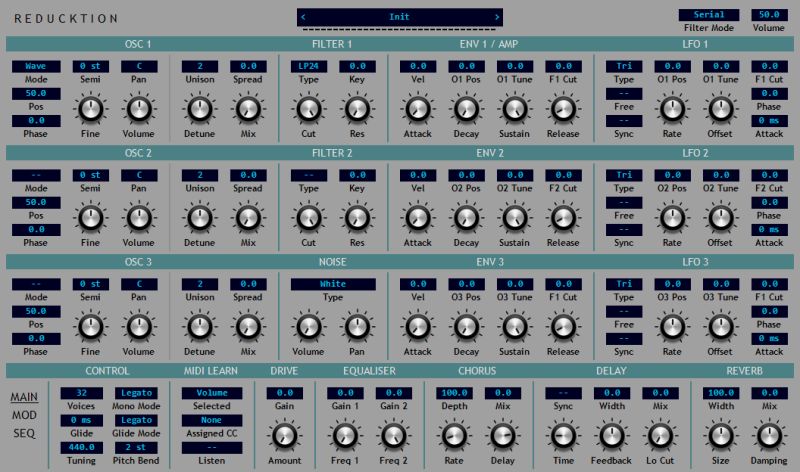Open Filter 1 Type selector showing LP24
The height and width of the screenshot is (472, 800).
[x=309, y=66]
